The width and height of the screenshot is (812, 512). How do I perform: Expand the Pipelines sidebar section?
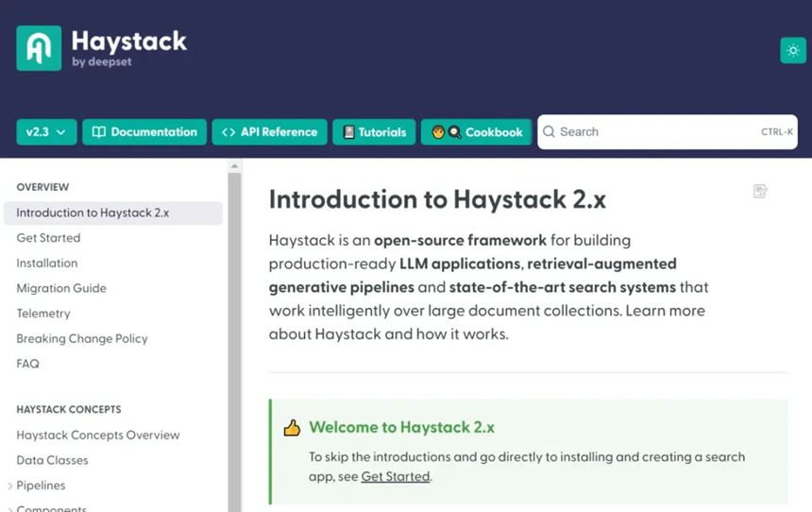click(x=10, y=486)
